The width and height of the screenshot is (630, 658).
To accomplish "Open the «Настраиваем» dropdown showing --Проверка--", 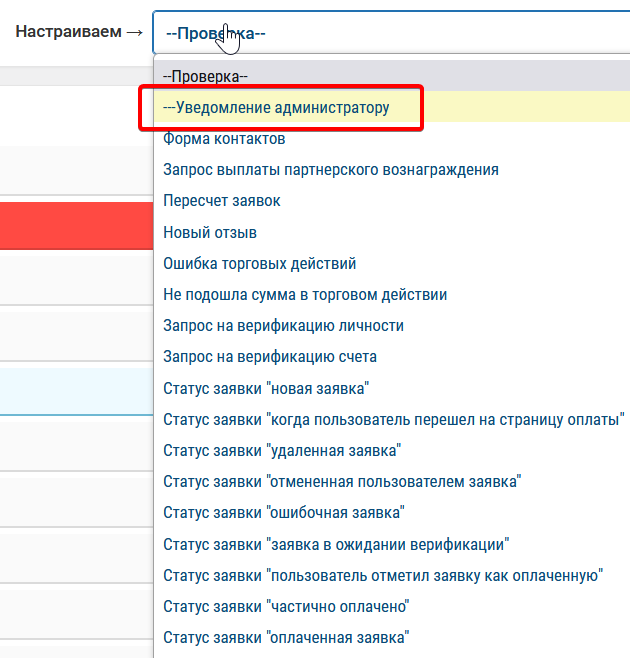I will coord(390,32).
